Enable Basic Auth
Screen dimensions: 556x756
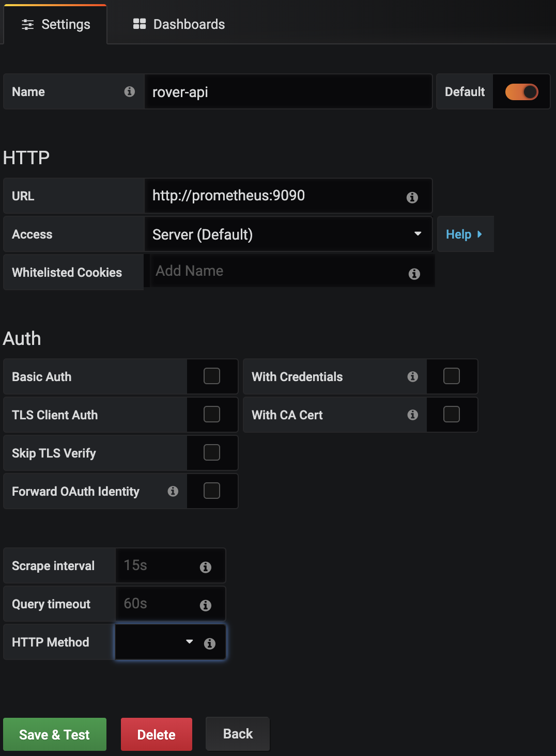tap(211, 376)
